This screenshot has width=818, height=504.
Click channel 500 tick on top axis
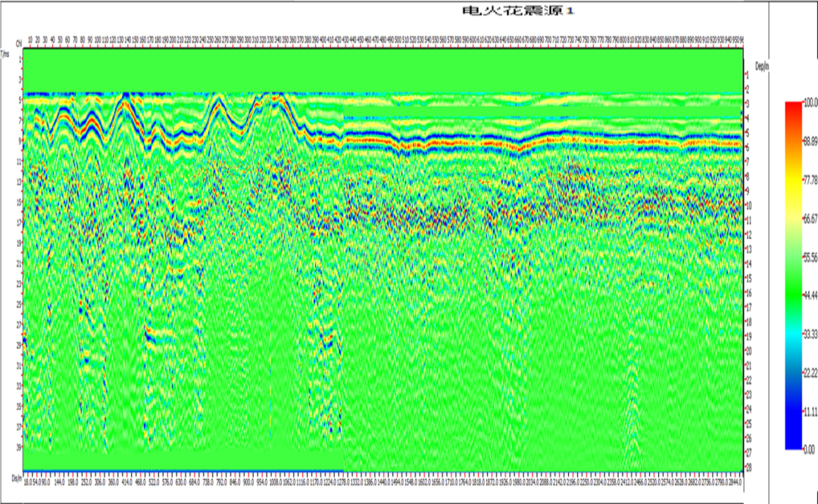[398, 39]
